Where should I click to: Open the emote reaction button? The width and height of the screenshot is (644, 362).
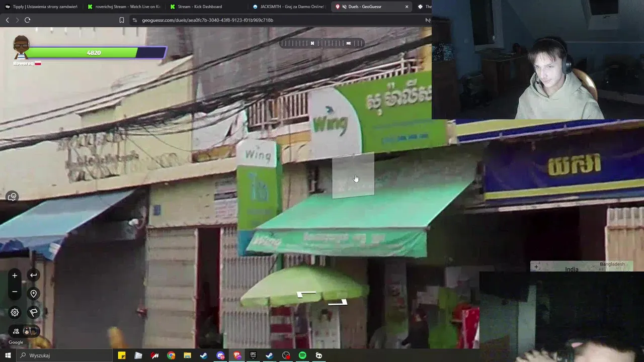[12, 197]
